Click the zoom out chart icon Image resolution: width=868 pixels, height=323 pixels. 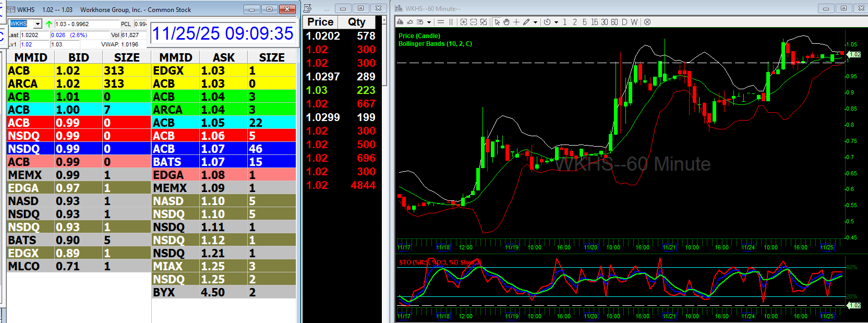(474, 22)
